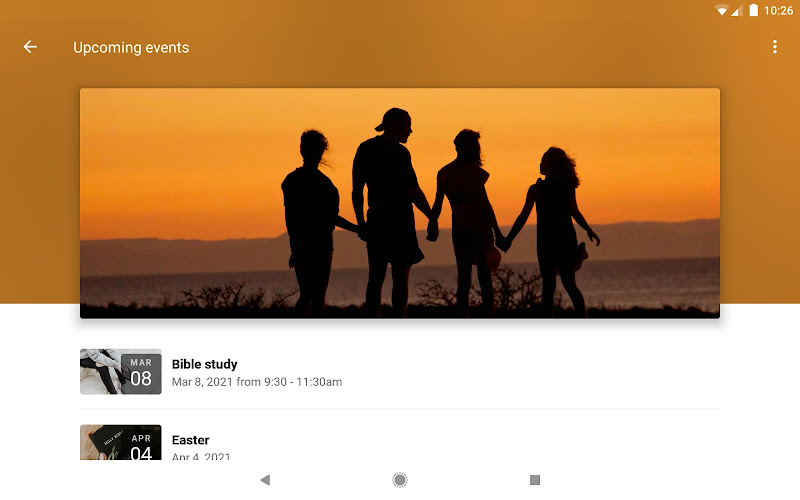This screenshot has height=500, width=800.
Task: Tap the Apr 4, 2021 date text
Action: pyautogui.click(x=201, y=457)
